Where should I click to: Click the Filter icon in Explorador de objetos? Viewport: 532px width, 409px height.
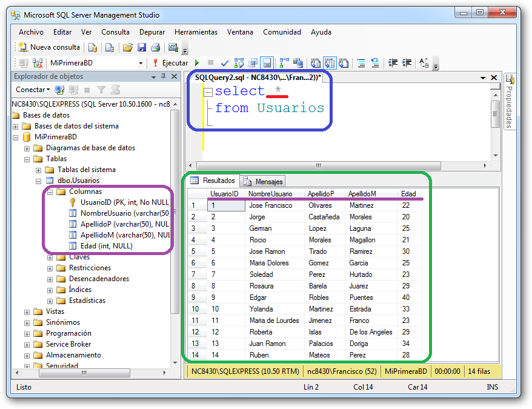[101, 89]
